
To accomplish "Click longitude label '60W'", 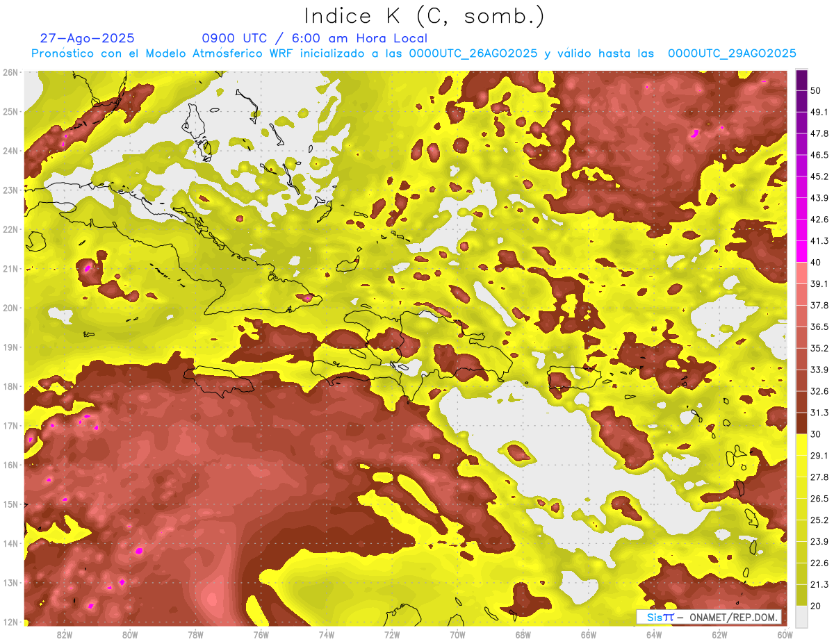I will pos(785,634).
